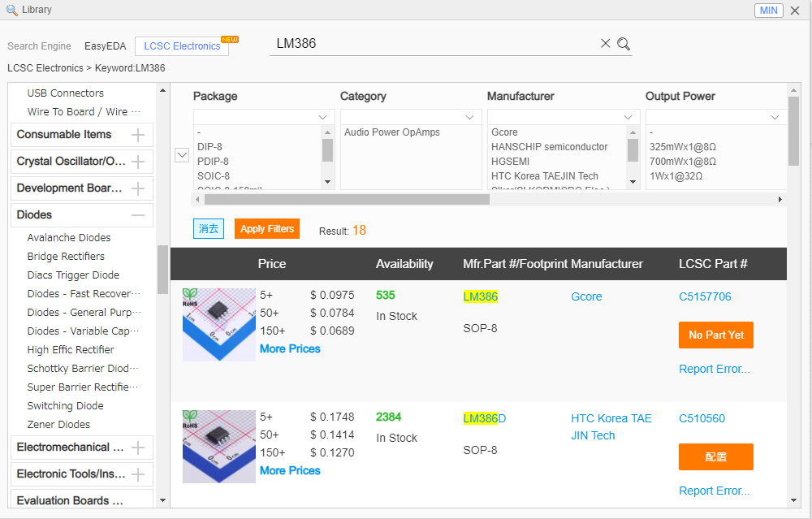This screenshot has width=812, height=519.
Task: Select HANSCHIP semiconductor manufacturer filter
Action: 550,147
